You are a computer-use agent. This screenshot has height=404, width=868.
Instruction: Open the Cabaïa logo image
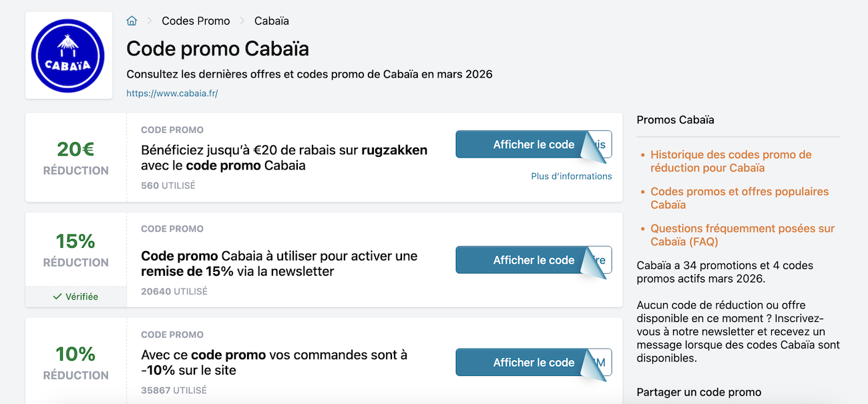(x=69, y=55)
